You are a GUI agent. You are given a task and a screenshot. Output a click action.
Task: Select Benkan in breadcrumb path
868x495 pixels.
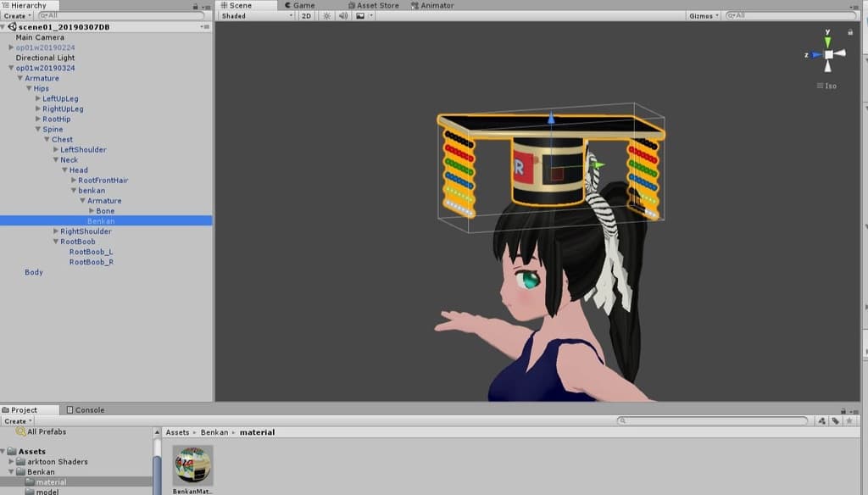click(x=214, y=432)
